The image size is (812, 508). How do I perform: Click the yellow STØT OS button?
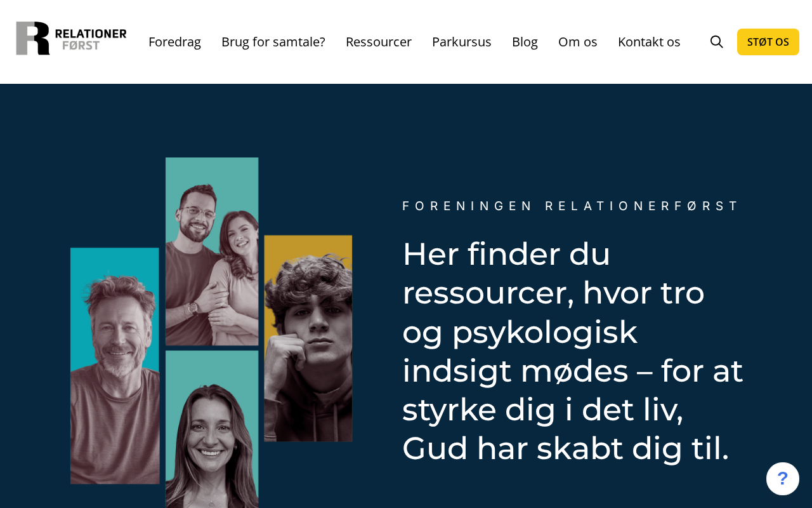[x=768, y=42]
